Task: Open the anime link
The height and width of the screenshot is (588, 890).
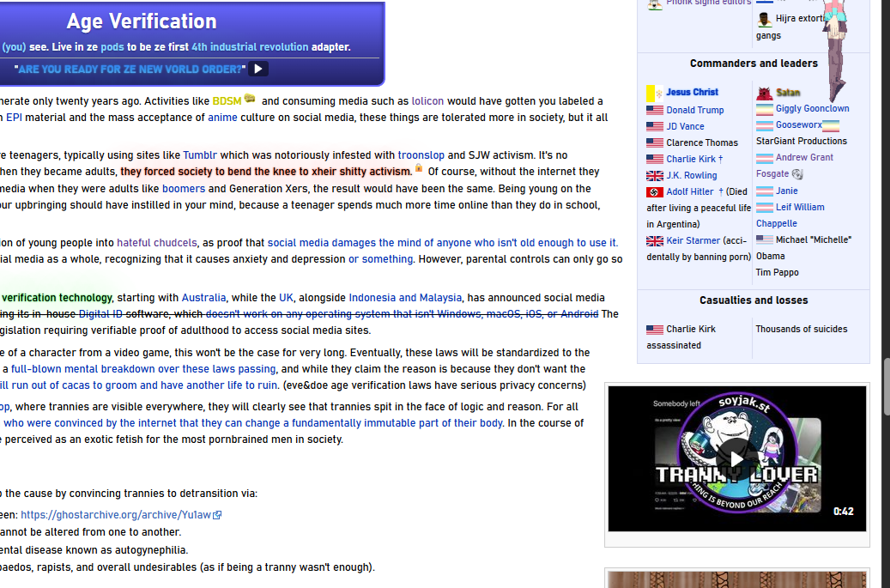Action: click(222, 118)
